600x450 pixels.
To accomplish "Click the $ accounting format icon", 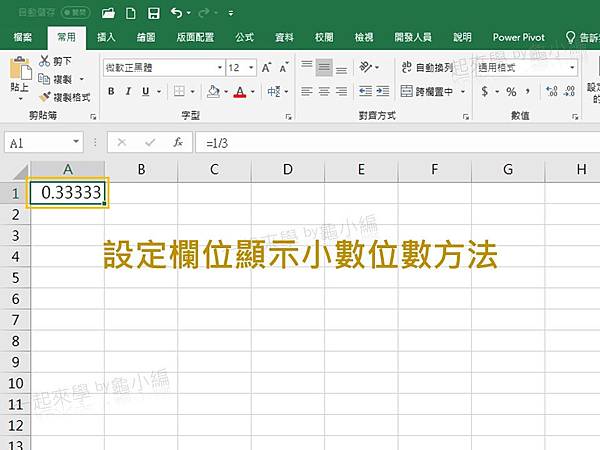I will (485, 91).
